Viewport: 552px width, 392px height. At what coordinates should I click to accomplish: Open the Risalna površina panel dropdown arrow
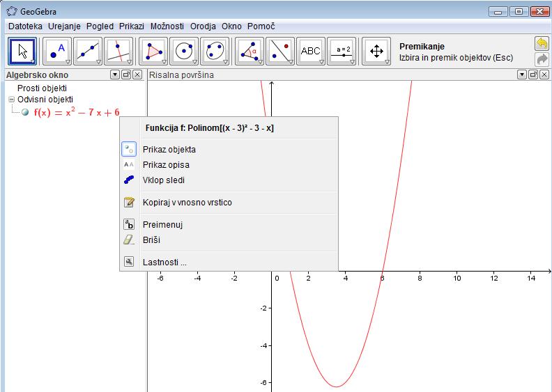[x=521, y=75]
